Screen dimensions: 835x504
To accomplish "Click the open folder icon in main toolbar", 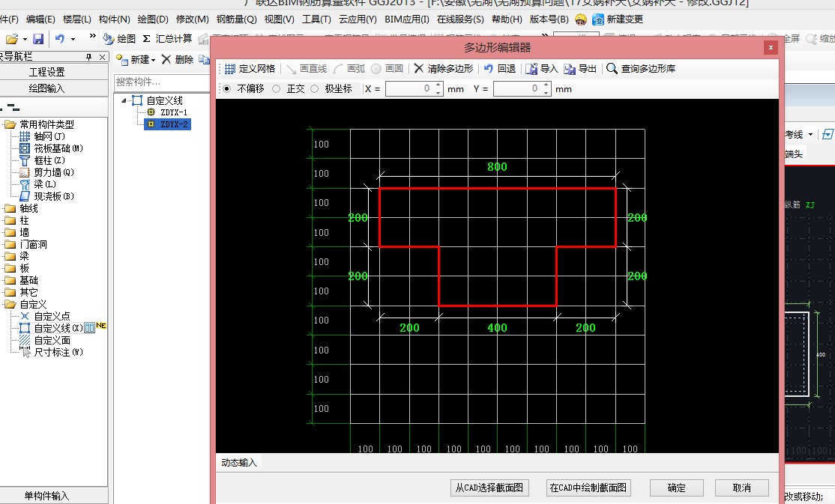I will pyautogui.click(x=12, y=39).
